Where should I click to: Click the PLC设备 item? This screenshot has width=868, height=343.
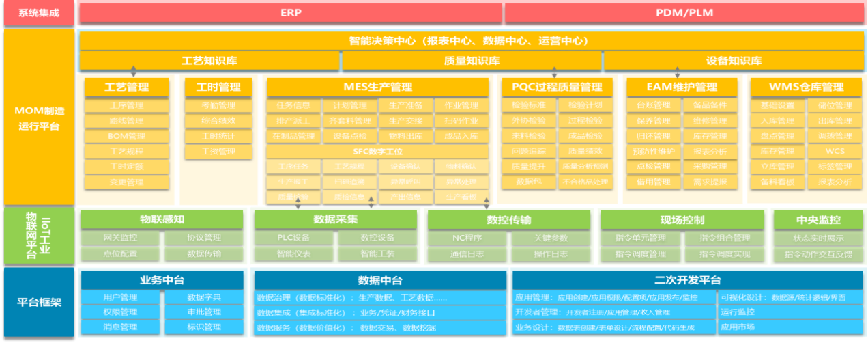click(293, 238)
